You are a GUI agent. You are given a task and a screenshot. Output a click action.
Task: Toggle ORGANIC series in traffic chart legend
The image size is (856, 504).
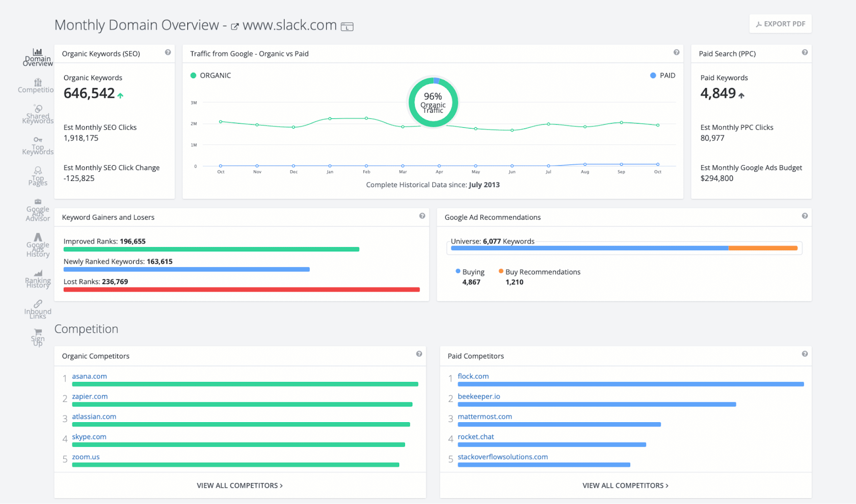pyautogui.click(x=211, y=75)
